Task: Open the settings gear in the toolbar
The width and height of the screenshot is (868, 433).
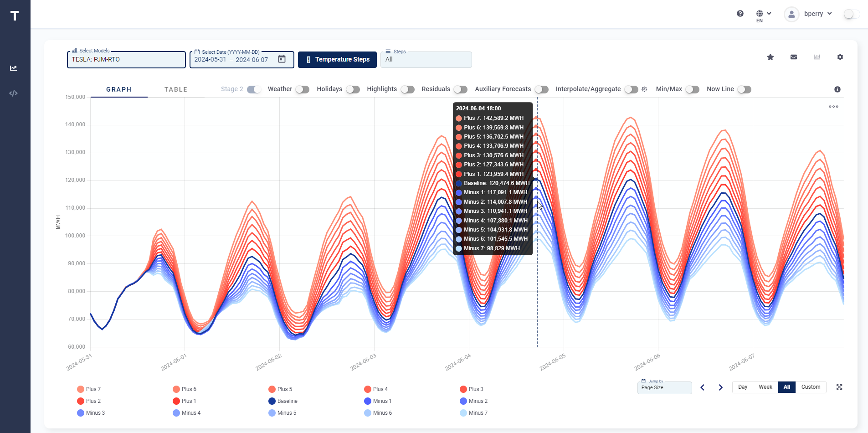Action: [841, 57]
